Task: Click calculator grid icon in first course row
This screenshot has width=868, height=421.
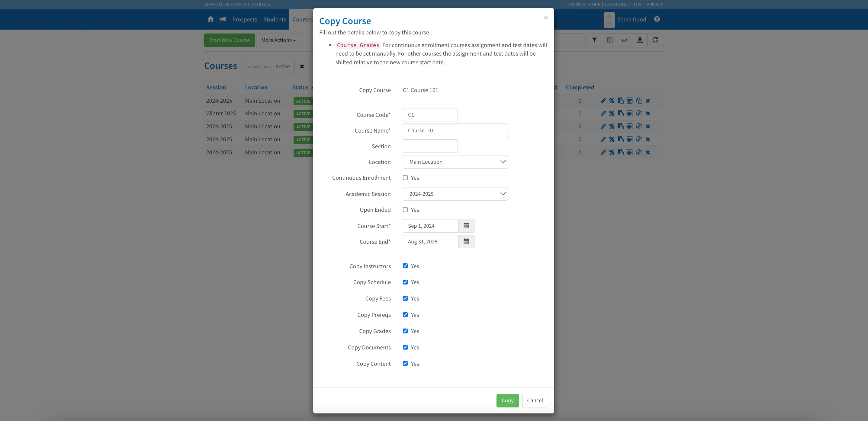Action: [x=629, y=101]
